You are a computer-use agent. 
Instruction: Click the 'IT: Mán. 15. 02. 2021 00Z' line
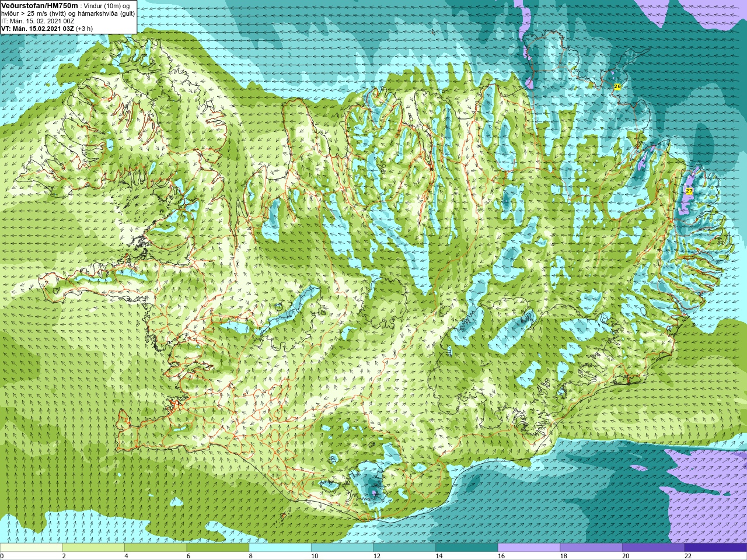coord(37,20)
